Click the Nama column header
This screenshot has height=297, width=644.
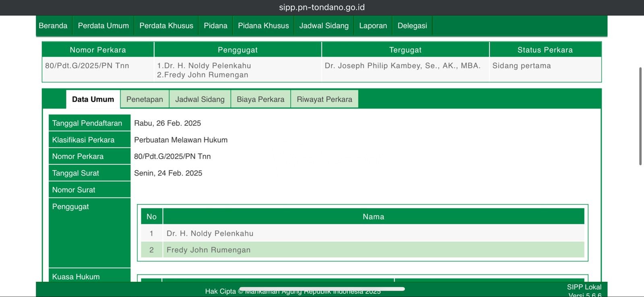[x=373, y=217]
